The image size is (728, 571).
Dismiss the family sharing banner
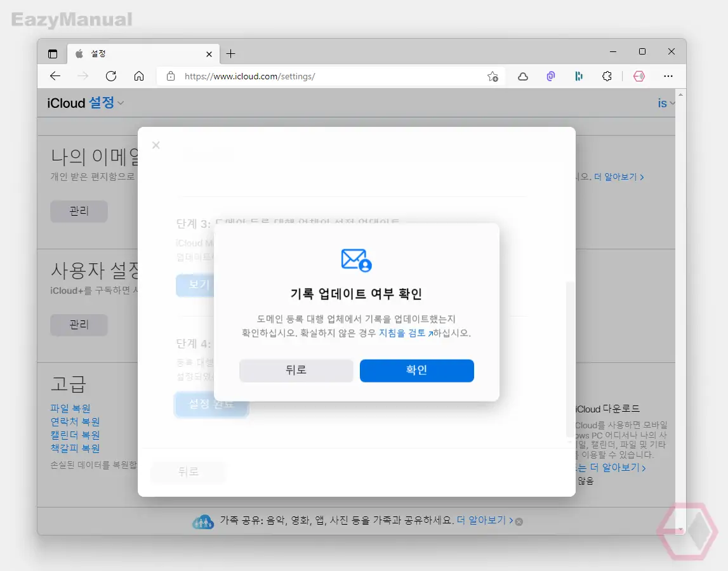point(519,522)
